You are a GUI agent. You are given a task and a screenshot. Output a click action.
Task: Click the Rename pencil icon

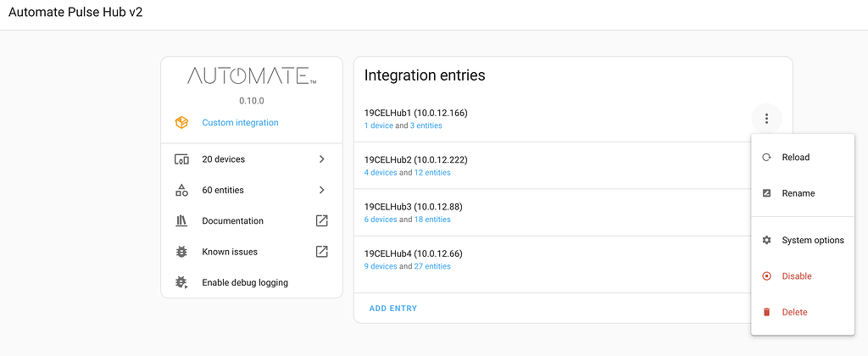coord(766,193)
